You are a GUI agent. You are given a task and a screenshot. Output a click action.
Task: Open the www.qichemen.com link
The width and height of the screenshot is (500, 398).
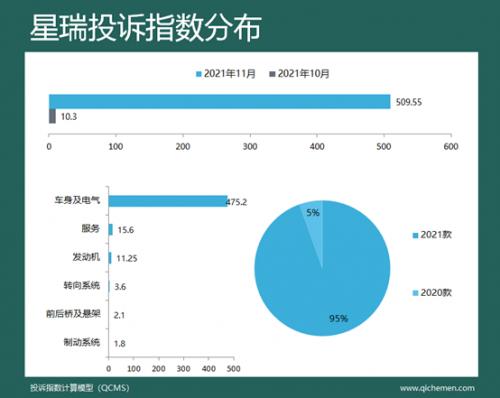(x=437, y=388)
